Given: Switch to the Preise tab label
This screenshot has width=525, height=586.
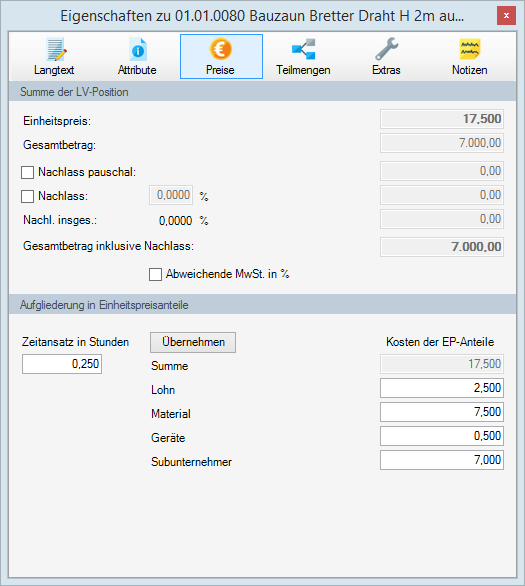Looking at the screenshot, I should pyautogui.click(x=220, y=70).
